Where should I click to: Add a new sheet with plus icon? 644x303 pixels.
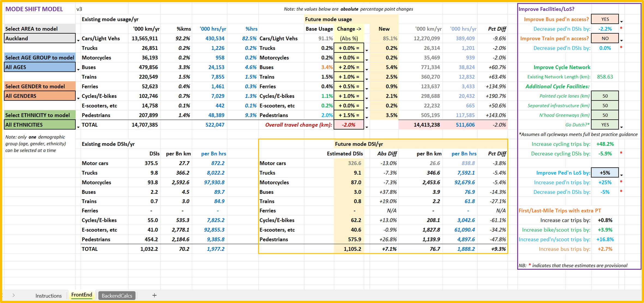tap(154, 295)
